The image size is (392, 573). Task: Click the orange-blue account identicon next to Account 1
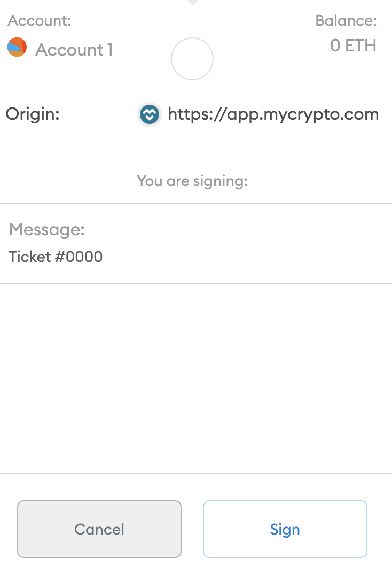17,47
